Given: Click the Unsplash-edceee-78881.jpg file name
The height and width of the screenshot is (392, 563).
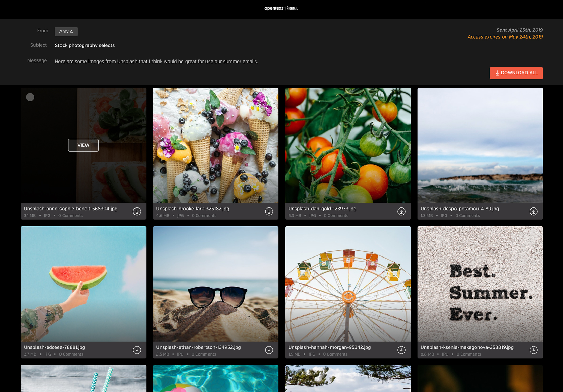Looking at the screenshot, I should 54,347.
